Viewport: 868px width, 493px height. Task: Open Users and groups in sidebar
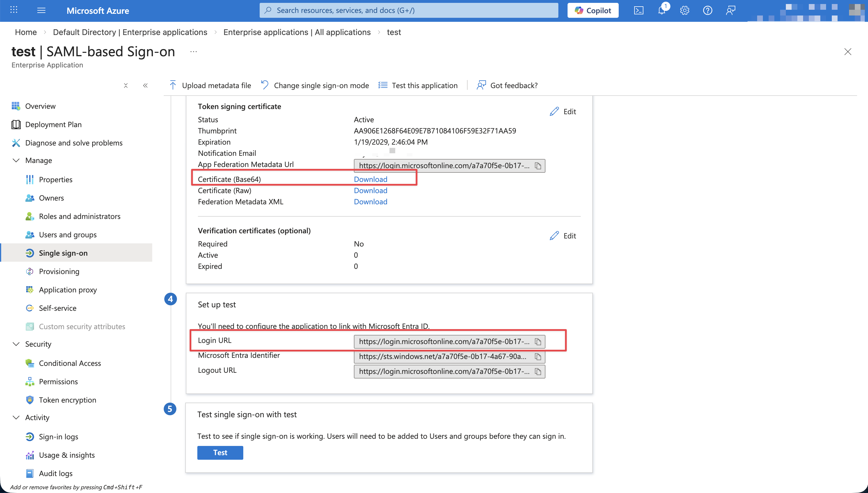pos(67,234)
